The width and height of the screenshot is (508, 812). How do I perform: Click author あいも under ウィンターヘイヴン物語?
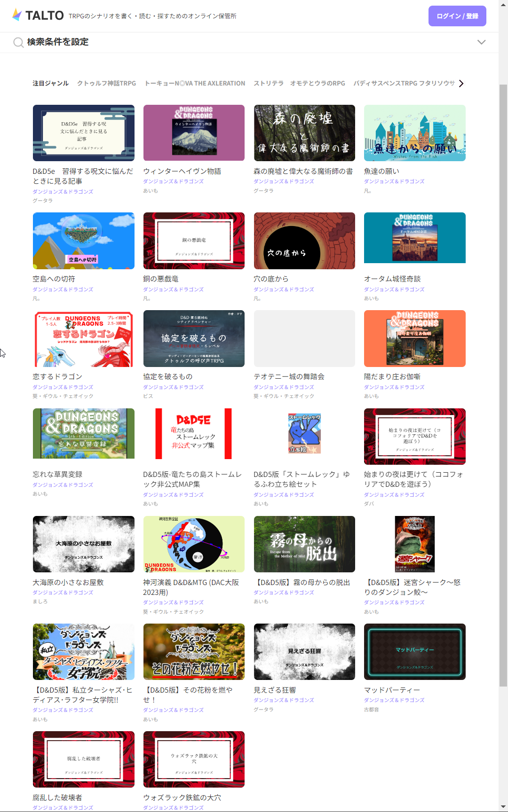click(151, 191)
